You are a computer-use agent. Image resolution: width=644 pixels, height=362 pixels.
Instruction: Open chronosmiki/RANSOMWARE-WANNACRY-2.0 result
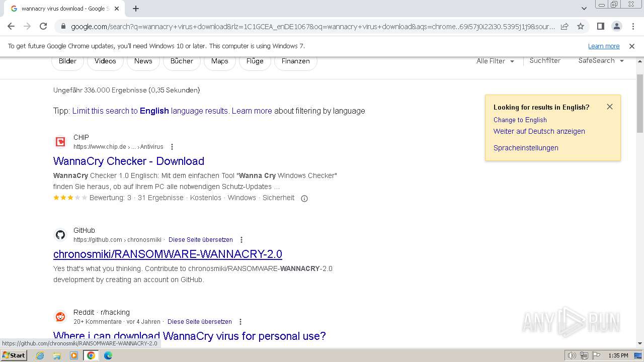(x=168, y=254)
